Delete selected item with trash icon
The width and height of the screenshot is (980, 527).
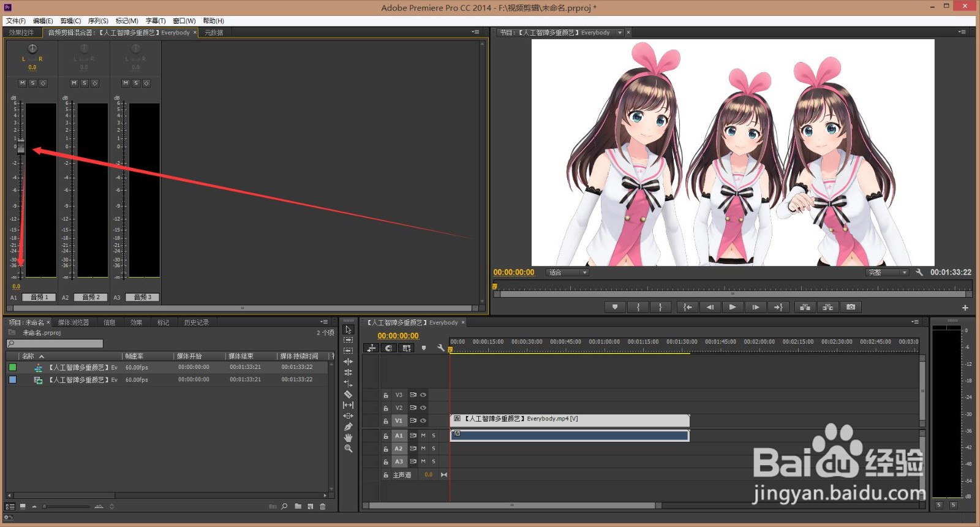323,506
